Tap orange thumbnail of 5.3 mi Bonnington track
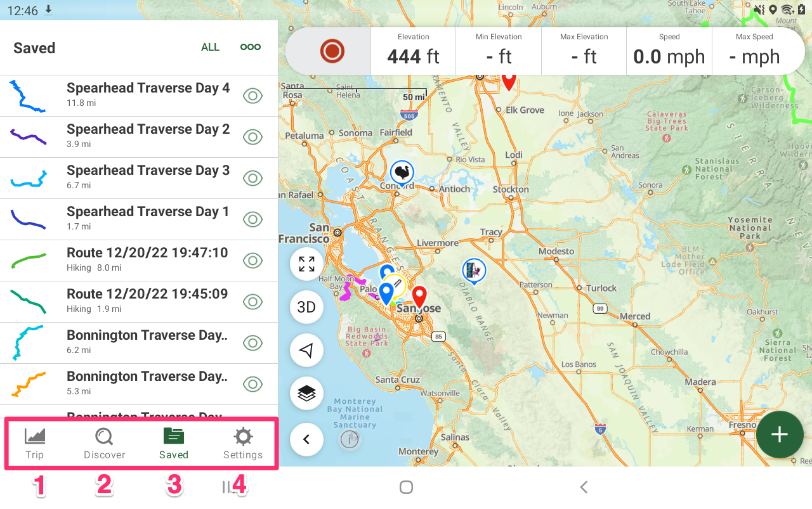The height and width of the screenshot is (509, 812). 29,385
